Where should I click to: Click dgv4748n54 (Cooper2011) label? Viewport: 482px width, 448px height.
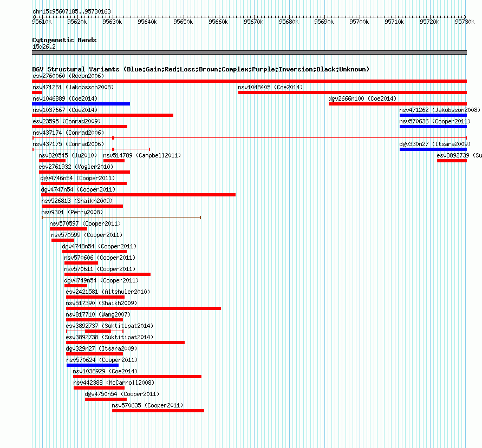99,246
